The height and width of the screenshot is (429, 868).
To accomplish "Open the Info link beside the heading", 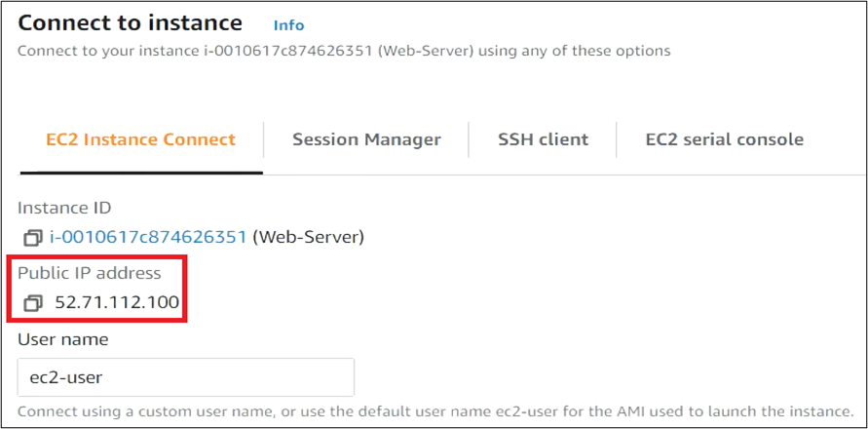I will tap(288, 25).
